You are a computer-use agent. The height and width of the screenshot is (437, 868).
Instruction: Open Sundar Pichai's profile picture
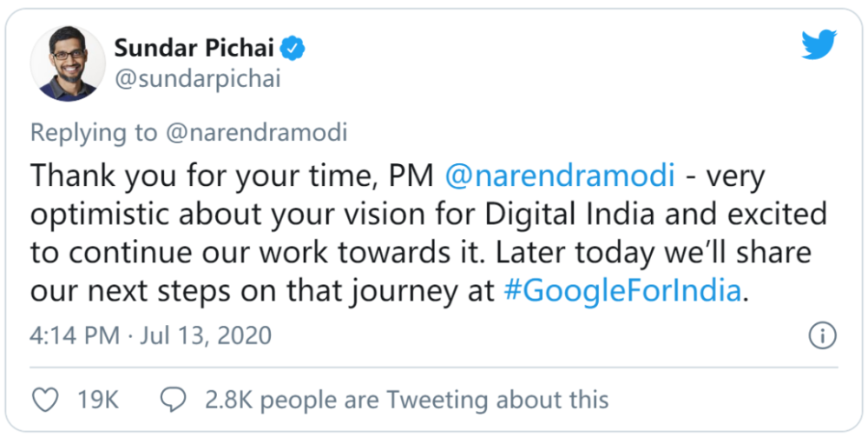(x=68, y=63)
